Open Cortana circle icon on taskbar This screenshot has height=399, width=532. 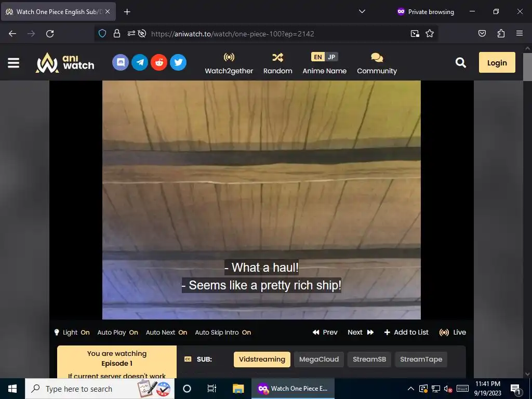click(187, 389)
